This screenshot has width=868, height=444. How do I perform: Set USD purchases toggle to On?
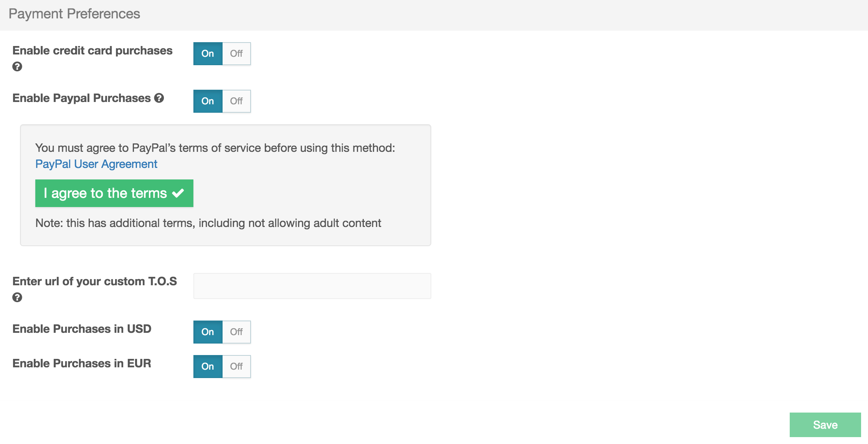click(x=208, y=332)
